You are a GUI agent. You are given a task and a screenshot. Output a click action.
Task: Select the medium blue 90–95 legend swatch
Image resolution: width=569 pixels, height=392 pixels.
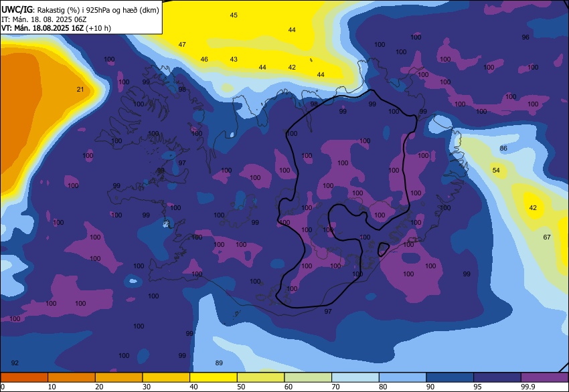point(450,377)
